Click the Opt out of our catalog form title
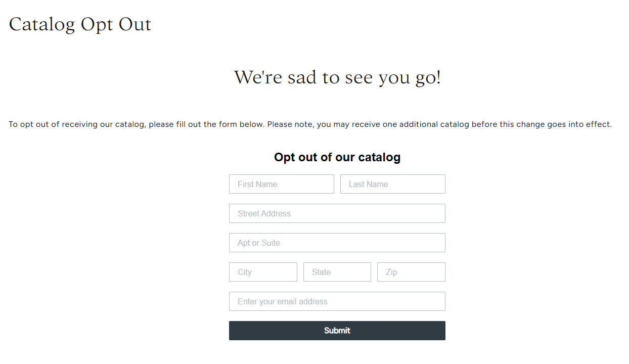Image resolution: width=629 pixels, height=364 pixels. 337,157
